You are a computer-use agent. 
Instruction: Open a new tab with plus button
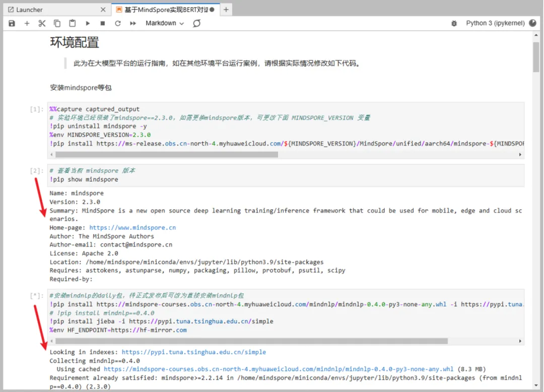(x=226, y=10)
